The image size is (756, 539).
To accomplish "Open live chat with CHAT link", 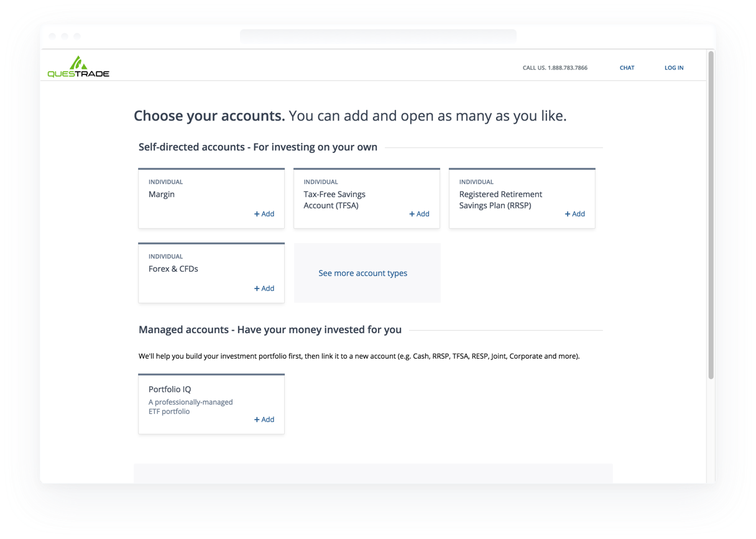I will [627, 68].
